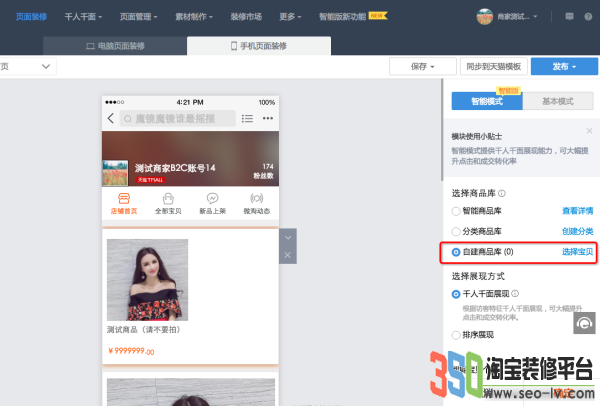The height and width of the screenshot is (406, 600).
Task: Click the three-dot more icon in preview
Action: click(268, 118)
